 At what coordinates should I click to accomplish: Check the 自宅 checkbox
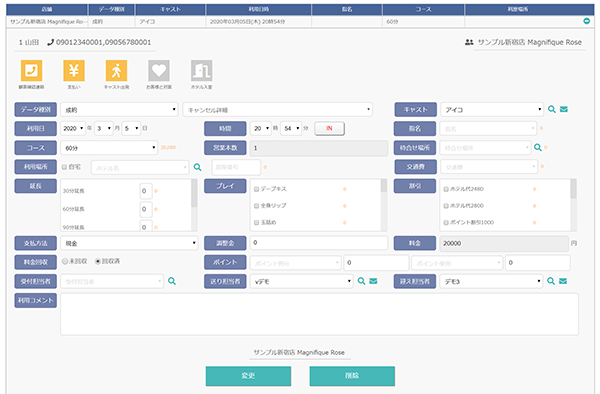64,167
